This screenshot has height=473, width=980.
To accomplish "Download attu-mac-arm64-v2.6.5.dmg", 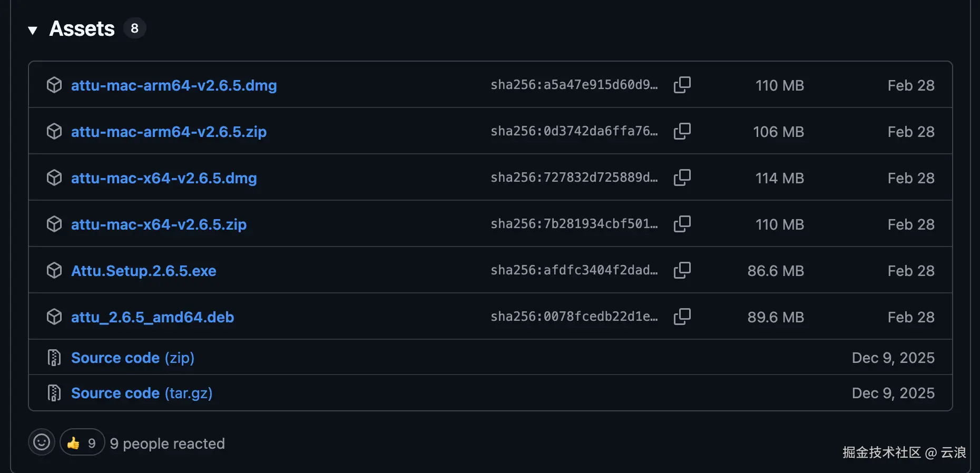I will coord(174,85).
